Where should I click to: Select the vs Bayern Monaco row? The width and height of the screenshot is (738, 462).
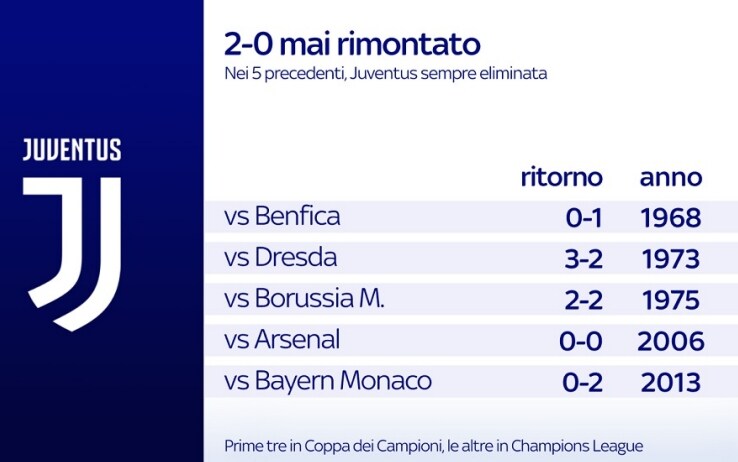click(471, 381)
